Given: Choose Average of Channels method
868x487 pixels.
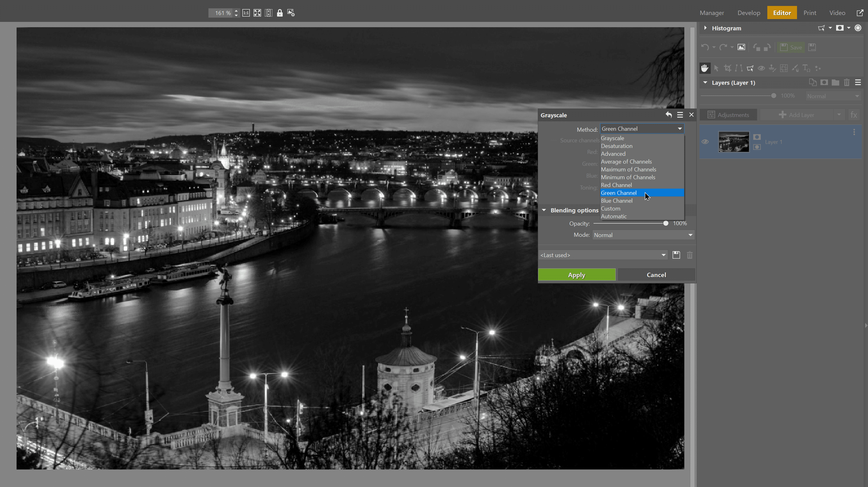Looking at the screenshot, I should pyautogui.click(x=642, y=161).
